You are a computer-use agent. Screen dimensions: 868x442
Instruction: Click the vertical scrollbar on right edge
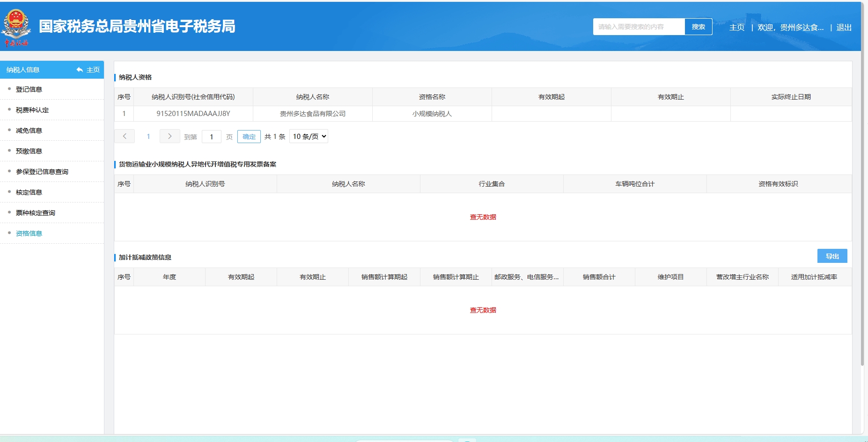pos(862,187)
